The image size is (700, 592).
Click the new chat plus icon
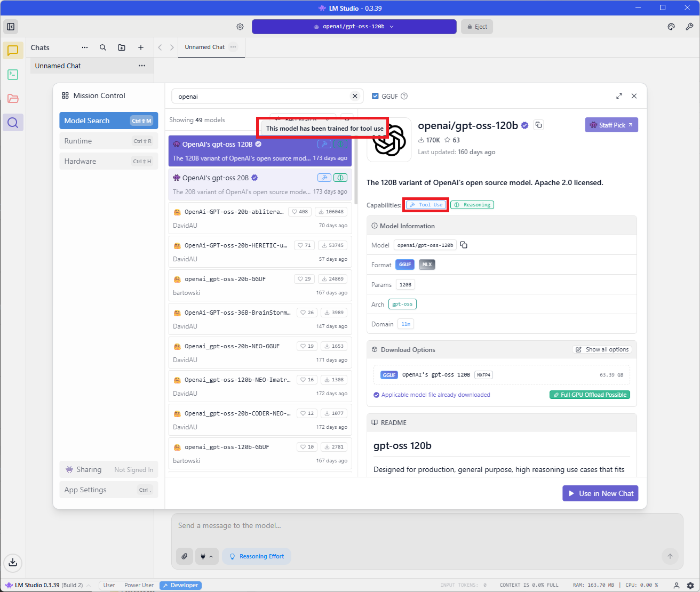click(x=141, y=47)
